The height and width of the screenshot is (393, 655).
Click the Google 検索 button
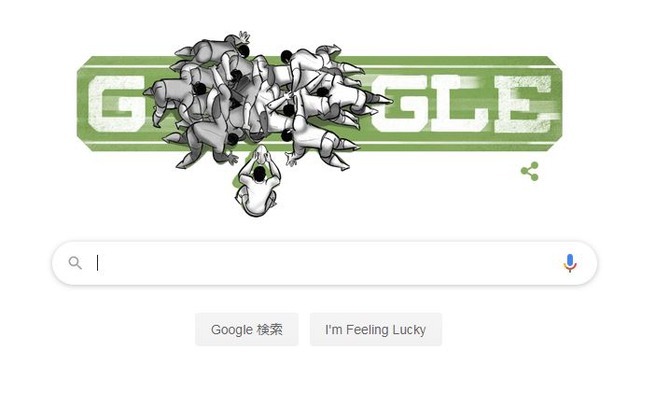(x=247, y=330)
